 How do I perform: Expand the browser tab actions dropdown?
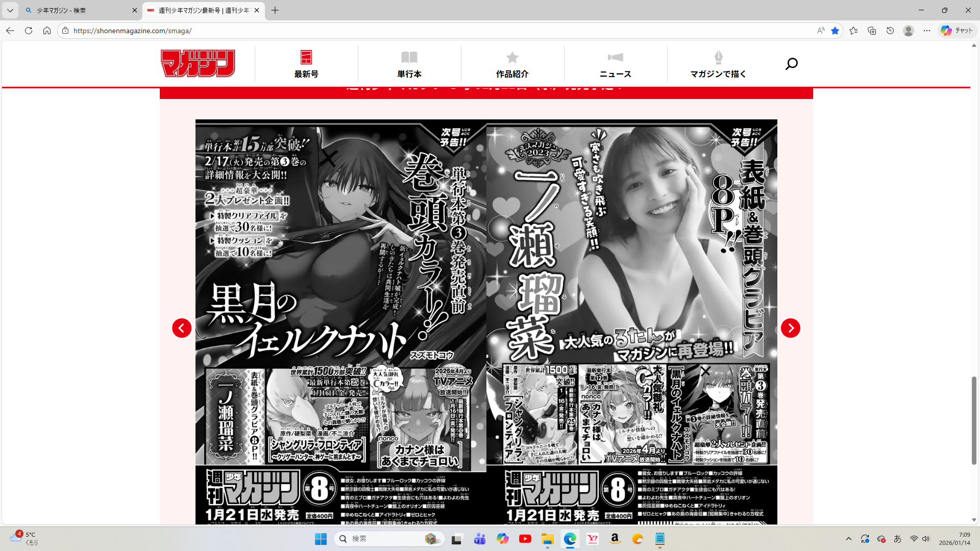coord(10,10)
